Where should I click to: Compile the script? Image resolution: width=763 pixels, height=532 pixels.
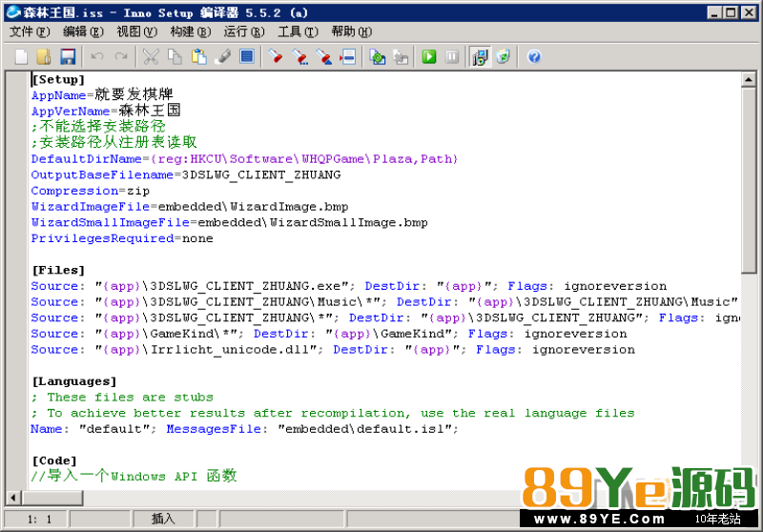pyautogui.click(x=377, y=57)
